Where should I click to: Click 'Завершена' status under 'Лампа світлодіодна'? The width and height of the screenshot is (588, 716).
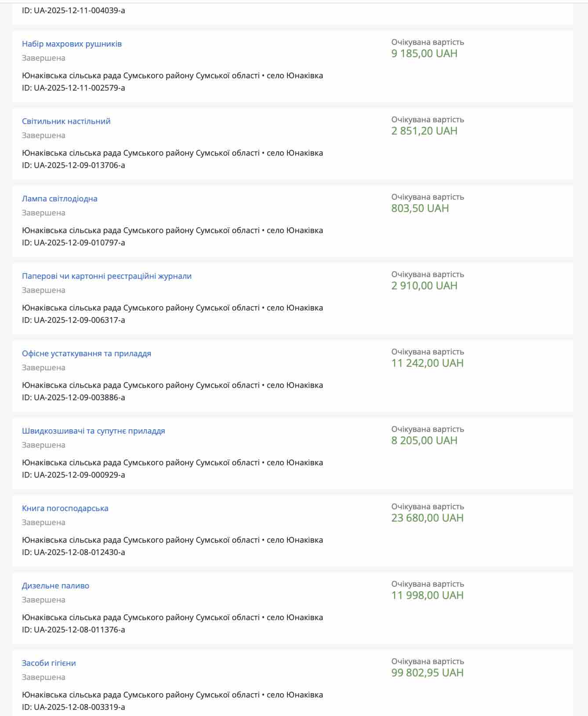[44, 213]
